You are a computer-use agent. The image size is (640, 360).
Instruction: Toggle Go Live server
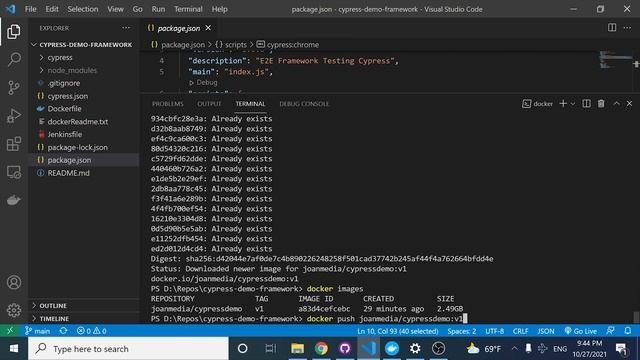point(580,331)
